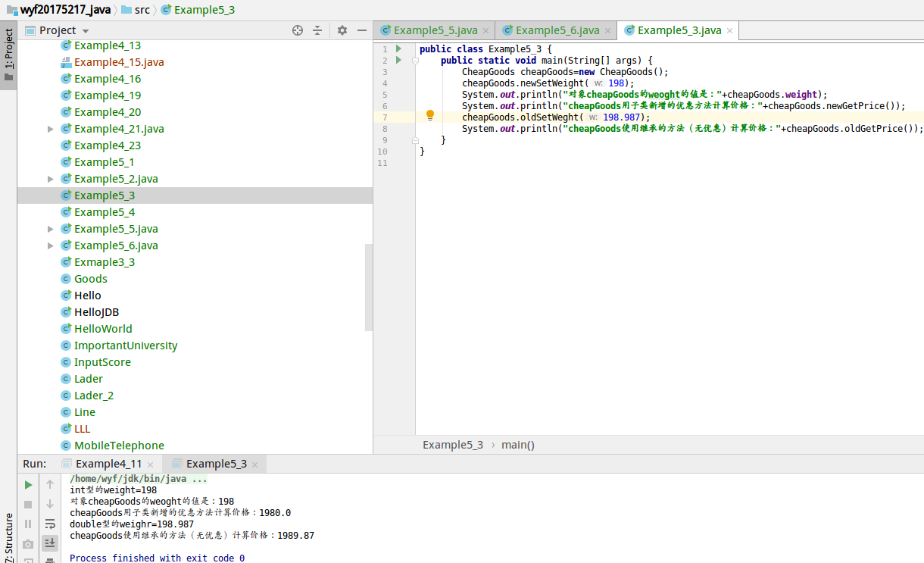The width and height of the screenshot is (924, 563).
Task: Click wyf20175217_java in the breadcrumb bar
Action: (x=58, y=10)
